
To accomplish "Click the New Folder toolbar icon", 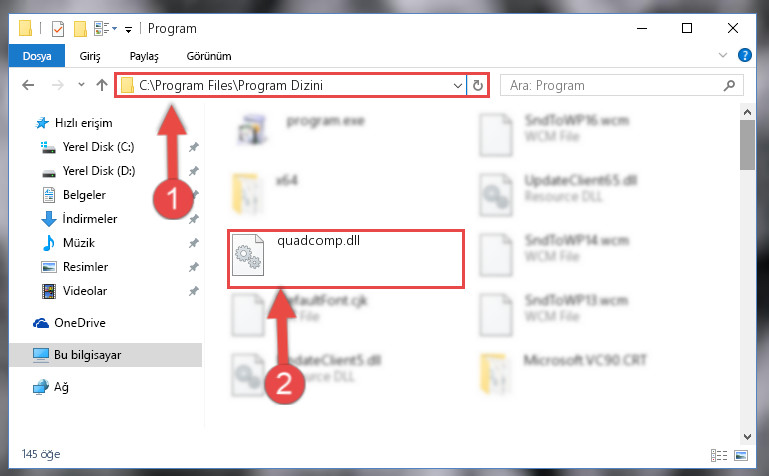I will coord(80,29).
